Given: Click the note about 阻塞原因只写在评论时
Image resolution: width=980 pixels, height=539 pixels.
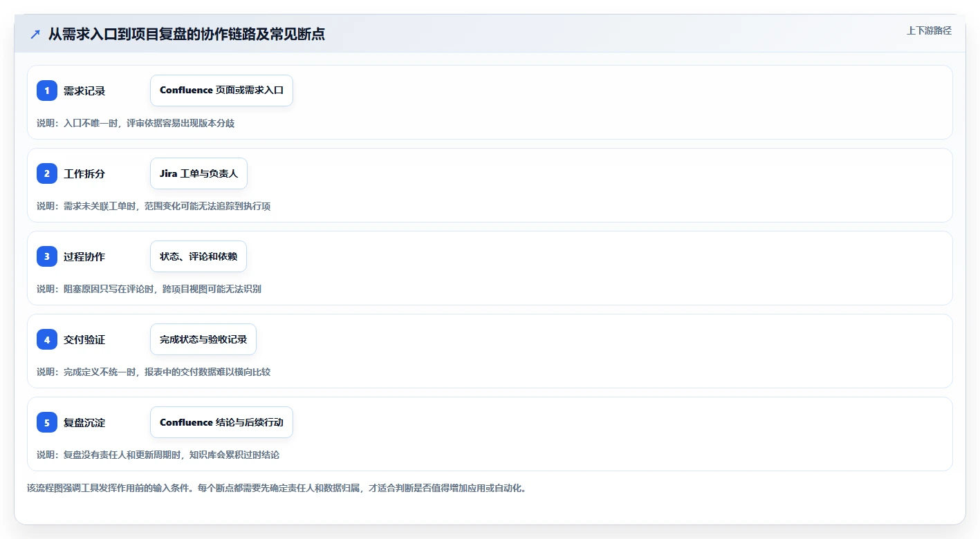Looking at the screenshot, I should (x=149, y=289).
